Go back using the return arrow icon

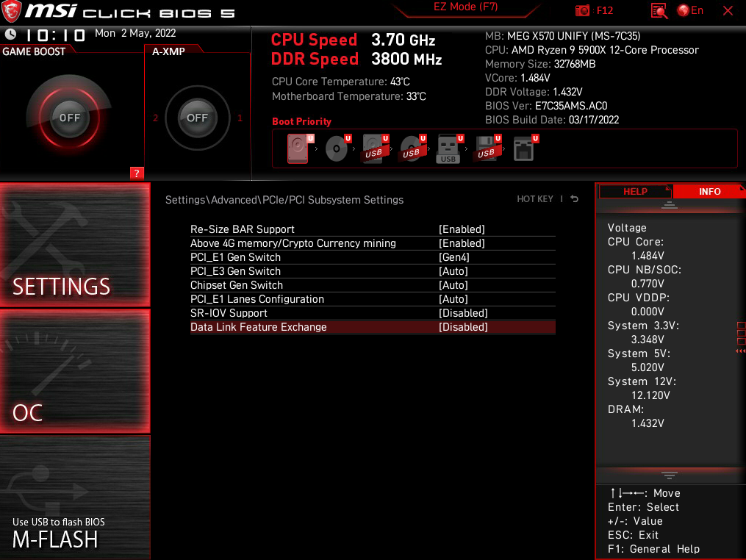[x=574, y=199]
